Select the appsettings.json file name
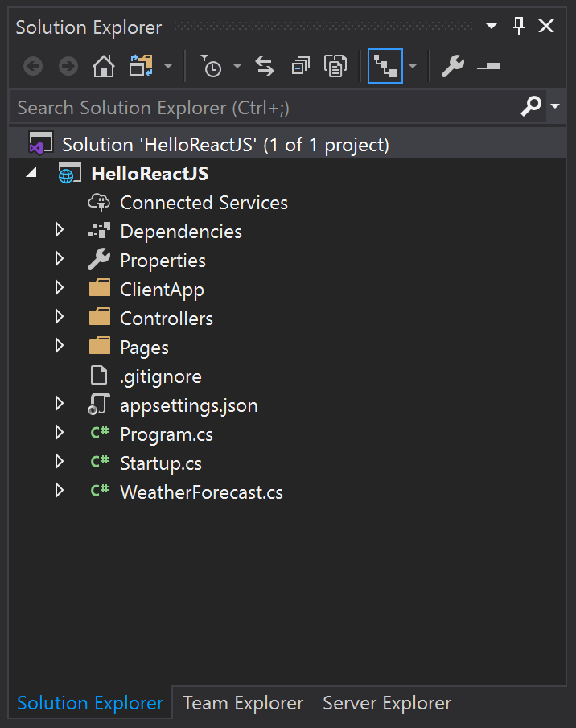Screen dimensions: 576x728 (189, 405)
